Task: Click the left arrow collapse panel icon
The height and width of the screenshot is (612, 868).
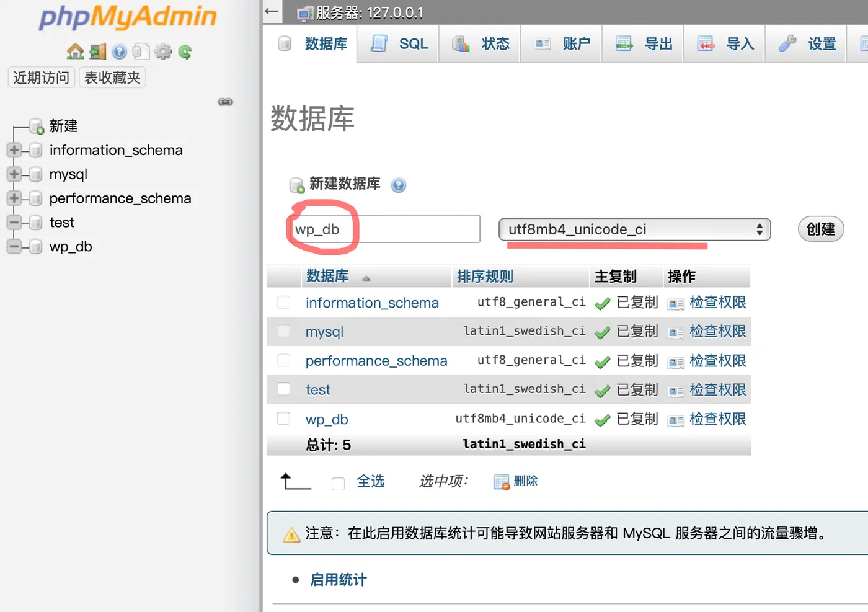Action: (x=271, y=11)
